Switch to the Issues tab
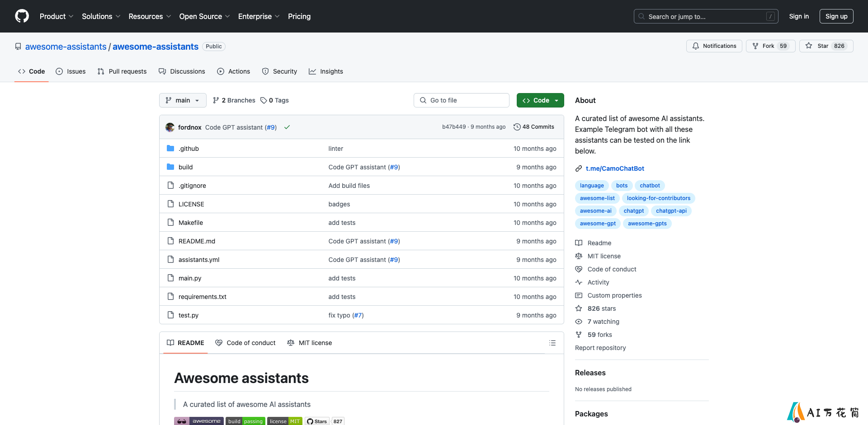Screen dimensions: 868x425 [71, 71]
